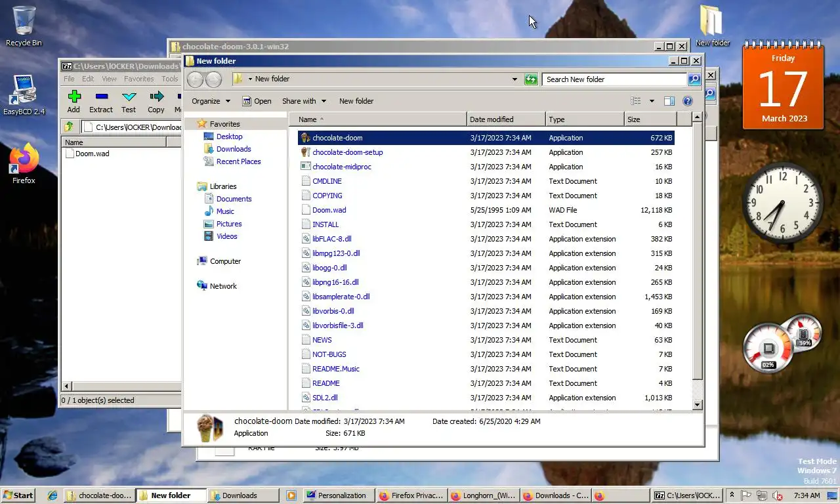Select the CMDLINE text document
The width and height of the screenshot is (840, 504).
(486, 181)
